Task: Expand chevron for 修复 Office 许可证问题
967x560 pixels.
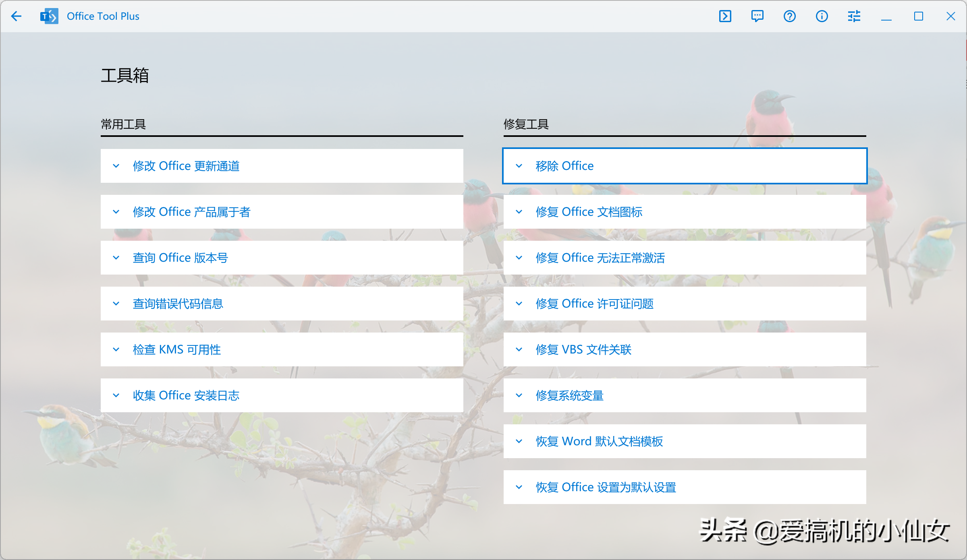Action: pyautogui.click(x=519, y=304)
